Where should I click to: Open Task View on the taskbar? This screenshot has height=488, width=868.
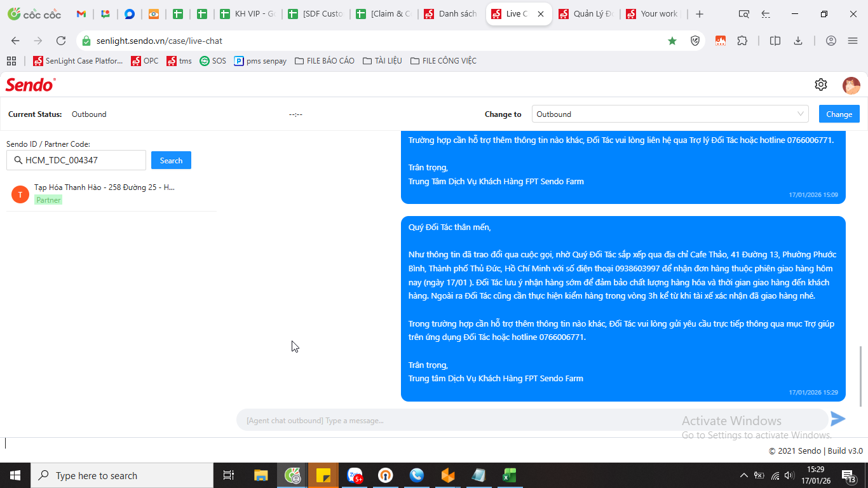(x=229, y=475)
